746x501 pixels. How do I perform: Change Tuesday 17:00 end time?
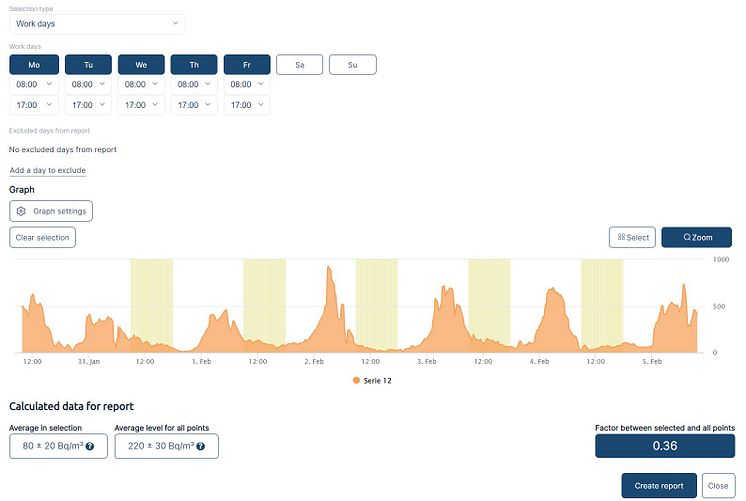[x=88, y=105]
